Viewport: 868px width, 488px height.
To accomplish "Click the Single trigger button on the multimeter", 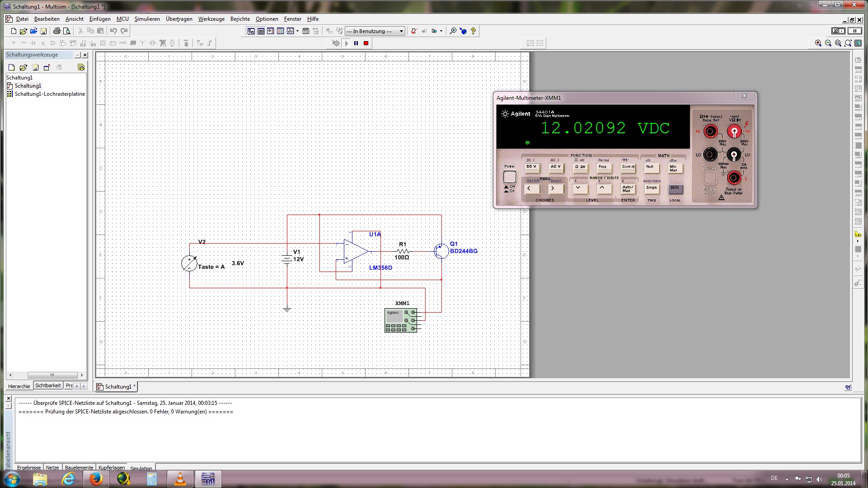I will pos(652,189).
